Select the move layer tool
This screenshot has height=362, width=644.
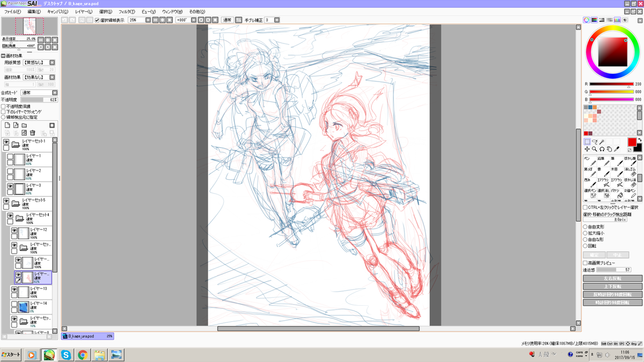[x=587, y=149]
